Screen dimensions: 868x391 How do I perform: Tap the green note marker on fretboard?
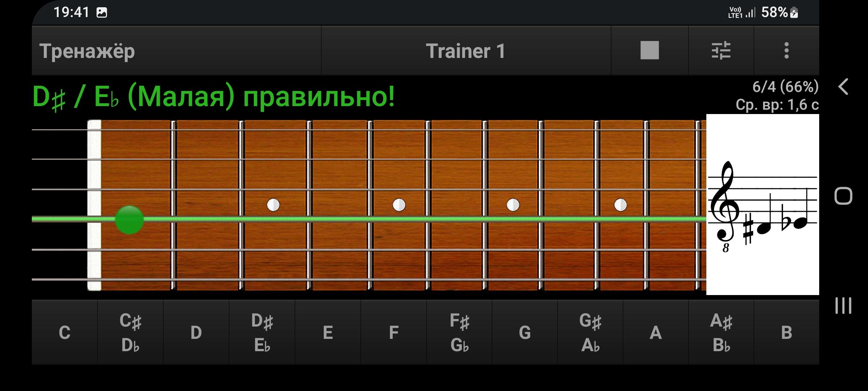tap(129, 220)
